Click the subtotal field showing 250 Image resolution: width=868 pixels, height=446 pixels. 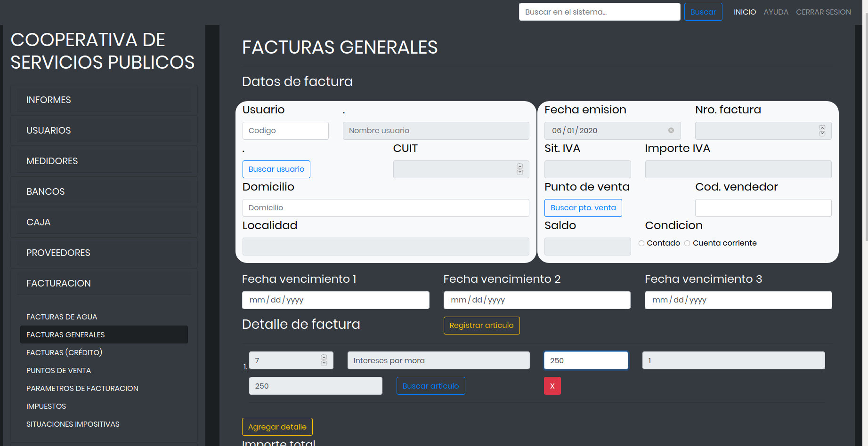[x=316, y=386]
